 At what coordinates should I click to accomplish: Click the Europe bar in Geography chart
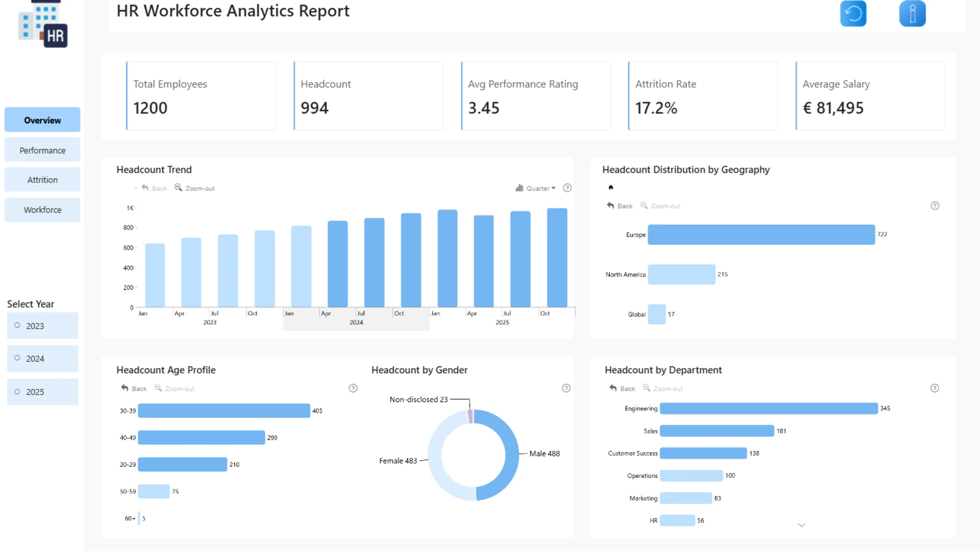click(761, 235)
